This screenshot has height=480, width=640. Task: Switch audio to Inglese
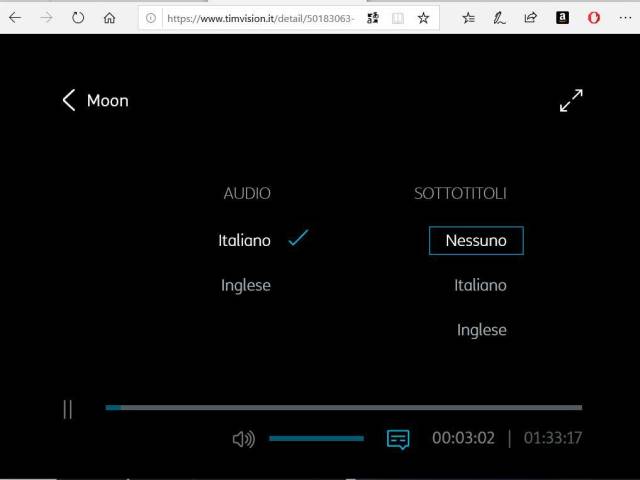(246, 285)
